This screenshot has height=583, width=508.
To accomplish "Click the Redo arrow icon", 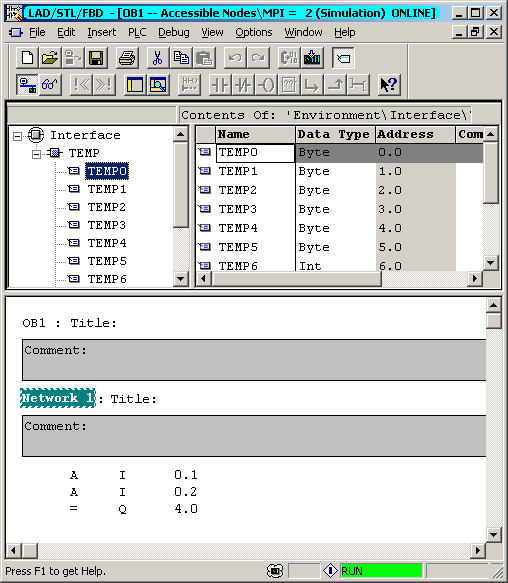I will [x=258, y=58].
